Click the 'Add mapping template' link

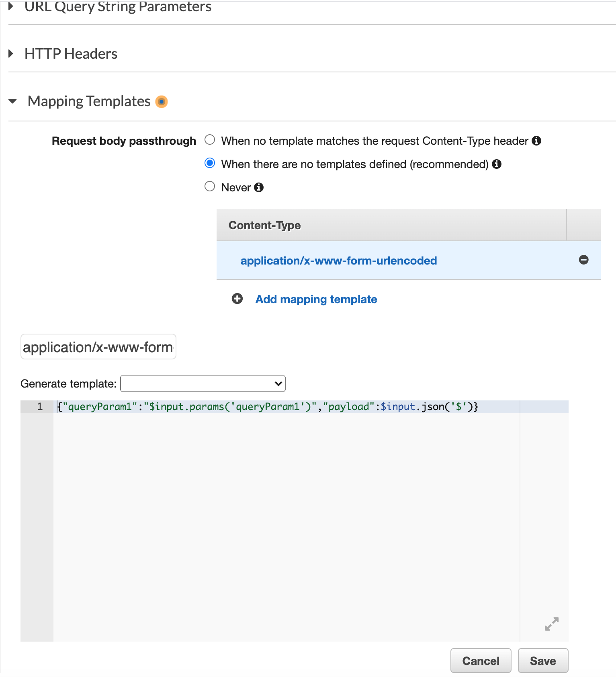316,299
